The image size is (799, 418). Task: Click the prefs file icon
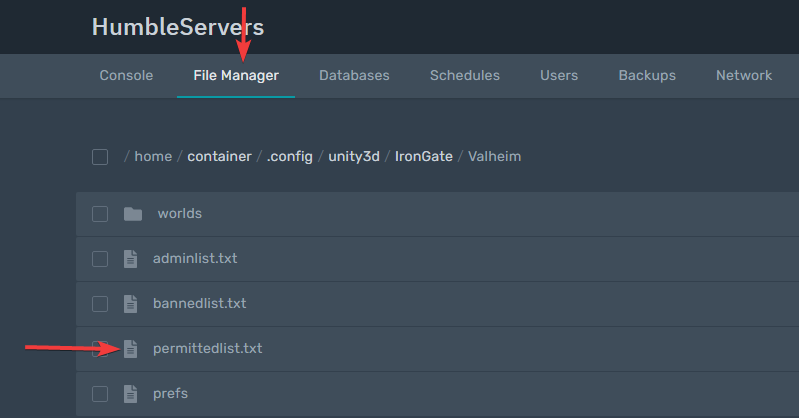point(130,394)
